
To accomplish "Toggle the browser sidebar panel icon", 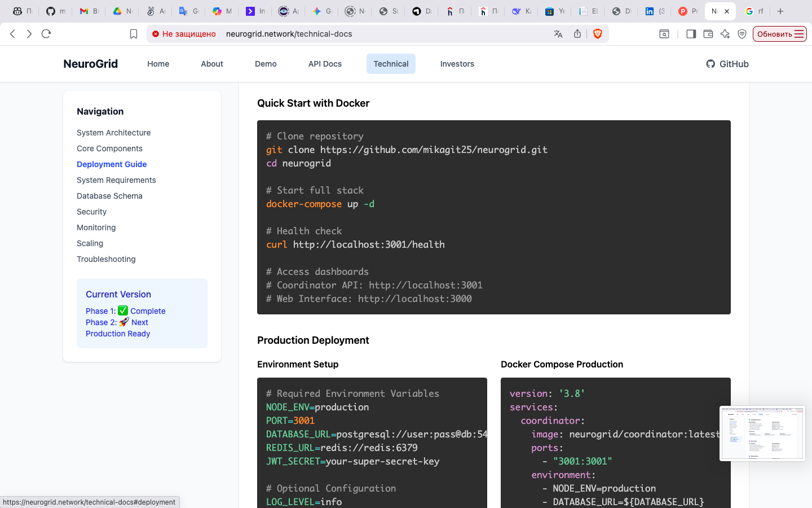I will (x=691, y=34).
